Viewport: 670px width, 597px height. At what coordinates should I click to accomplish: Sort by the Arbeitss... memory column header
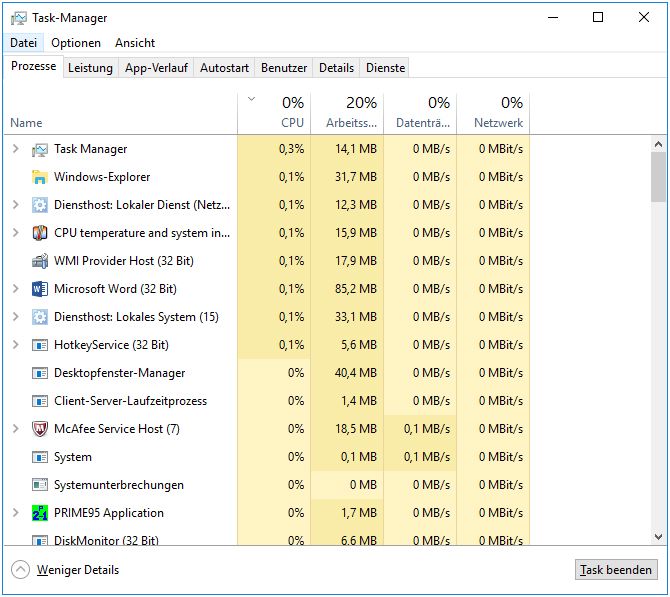click(347, 113)
